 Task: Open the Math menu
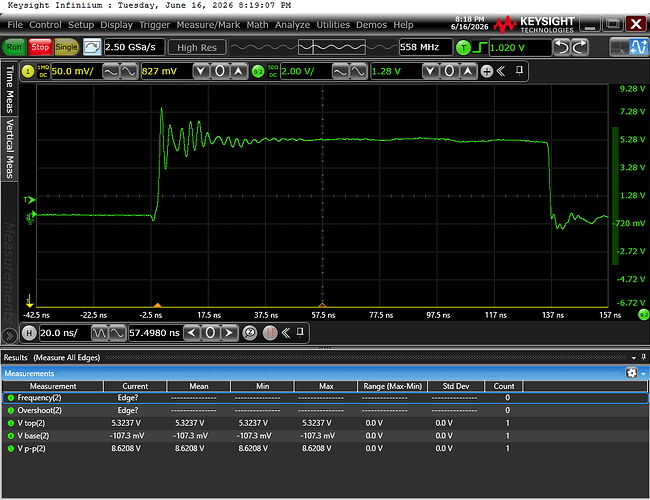click(257, 25)
